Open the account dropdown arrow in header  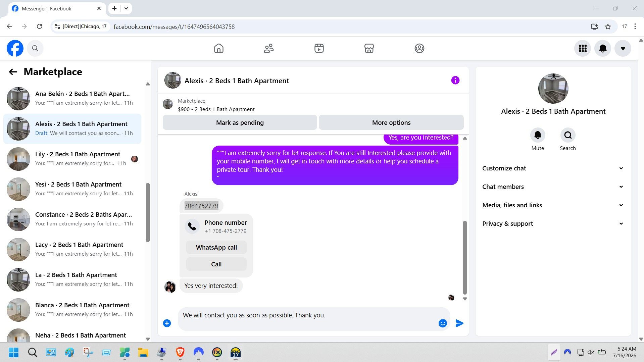pos(623,48)
